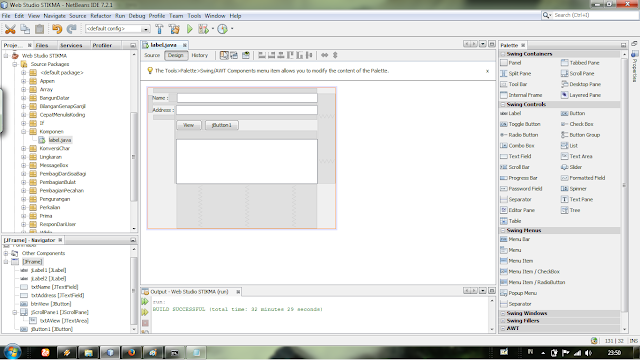Viewport: 640px width, 360px height.
Task: Pick the Combo Box component in Palette
Action: pyautogui.click(x=518, y=146)
